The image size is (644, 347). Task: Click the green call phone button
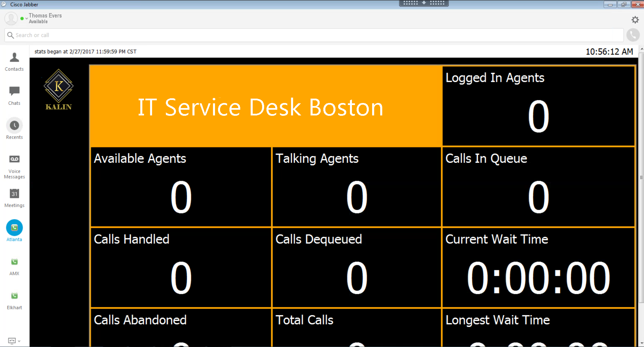click(x=633, y=35)
